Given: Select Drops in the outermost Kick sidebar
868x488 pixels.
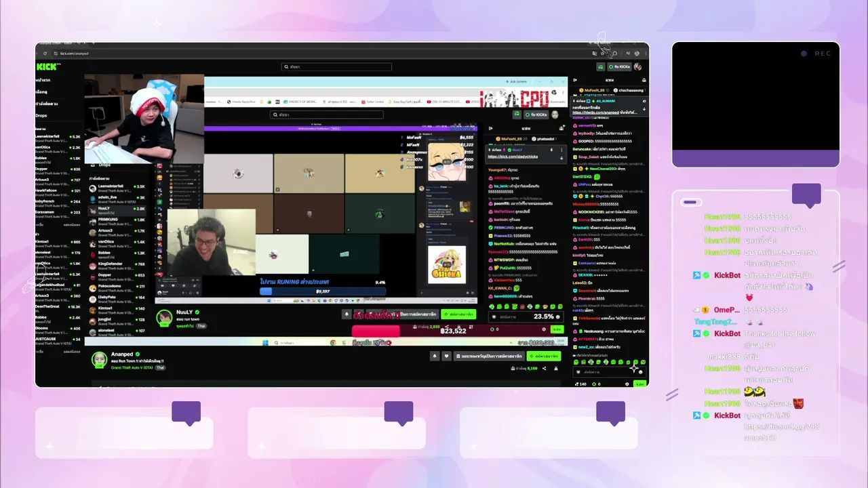Looking at the screenshot, I should [x=41, y=116].
